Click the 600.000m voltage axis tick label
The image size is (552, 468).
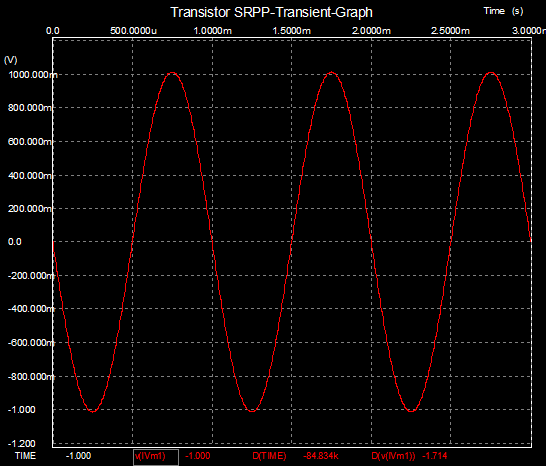point(30,143)
